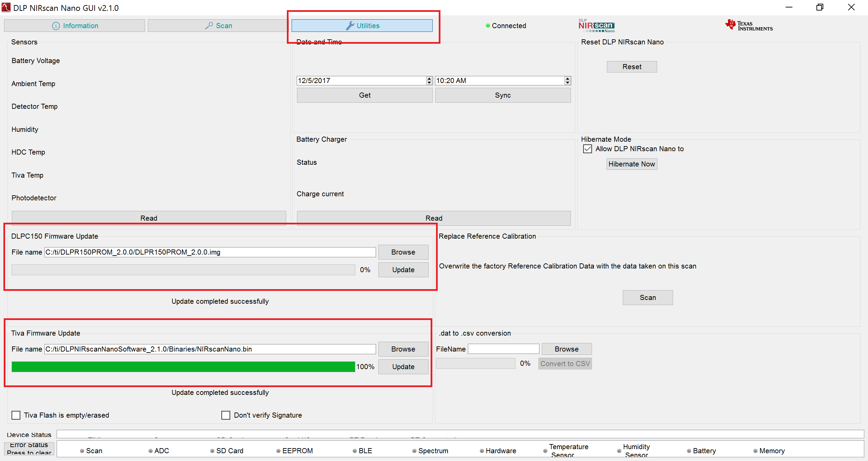The width and height of the screenshot is (868, 461).
Task: Click the DLP NIRscan Nano logo
Action: [596, 26]
